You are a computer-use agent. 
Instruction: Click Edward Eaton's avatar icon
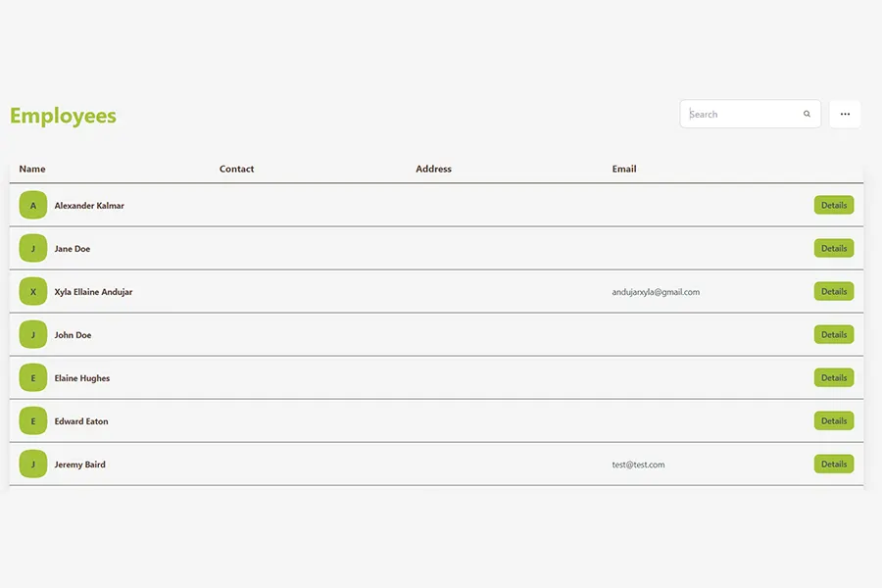[33, 421]
